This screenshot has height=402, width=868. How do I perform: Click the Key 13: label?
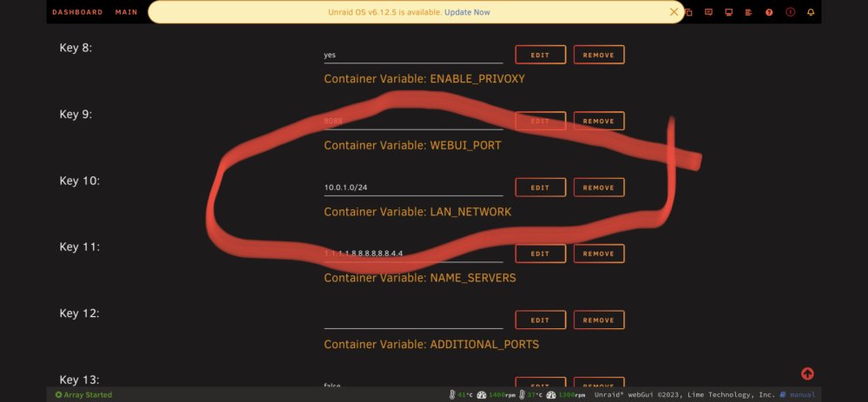[80, 379]
